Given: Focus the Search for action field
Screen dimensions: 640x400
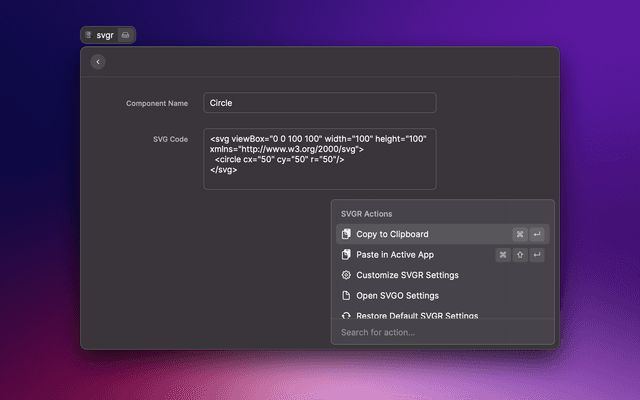Looking at the screenshot, I should [440, 332].
